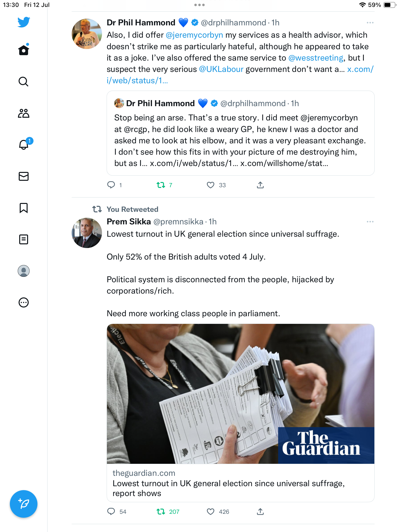Viewport: 399px width, 532px height.
Task: Undo retweet on Prem Sikka's tweet
Action: 161,512
